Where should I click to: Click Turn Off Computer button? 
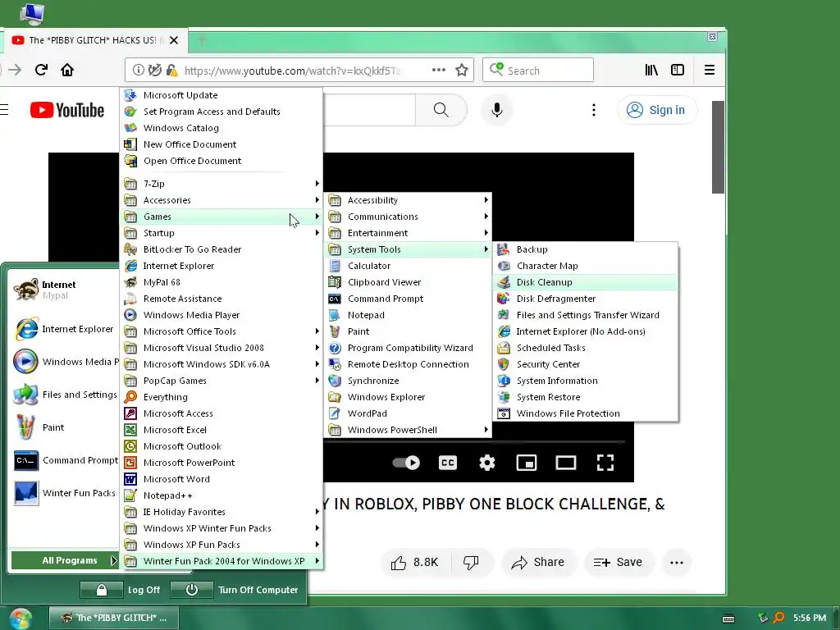(234, 590)
